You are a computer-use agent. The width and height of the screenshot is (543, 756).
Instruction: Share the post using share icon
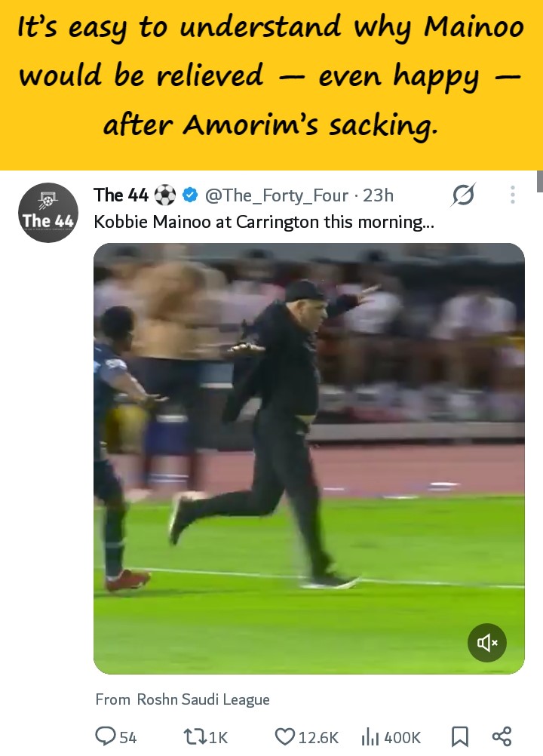(x=502, y=736)
